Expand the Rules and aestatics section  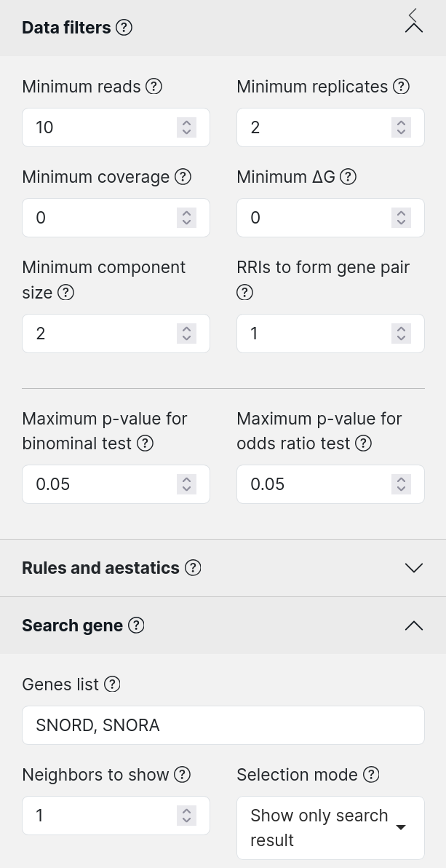(414, 568)
